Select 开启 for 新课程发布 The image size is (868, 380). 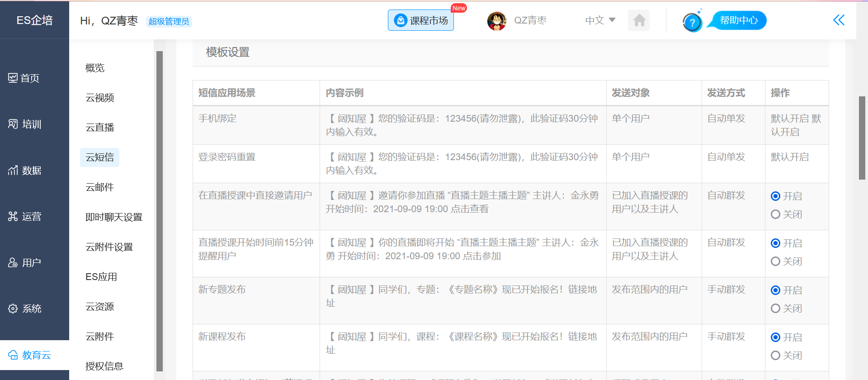click(x=775, y=337)
